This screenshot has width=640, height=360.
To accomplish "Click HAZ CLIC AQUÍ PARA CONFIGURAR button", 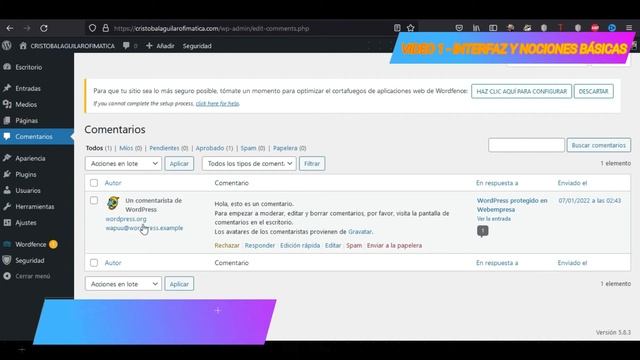I will tap(521, 91).
